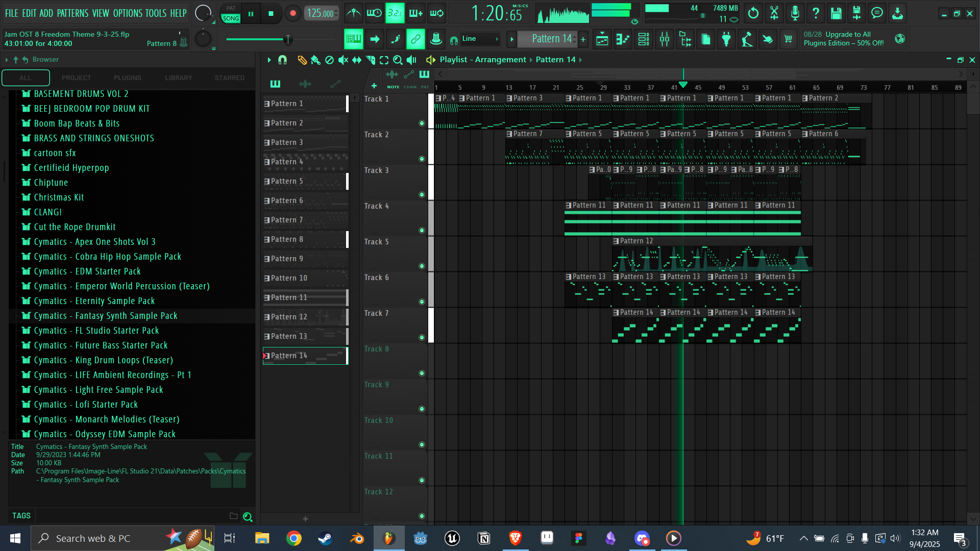Select the magnifier Zoom tool
Viewport: 980px width, 551px height.
(398, 60)
